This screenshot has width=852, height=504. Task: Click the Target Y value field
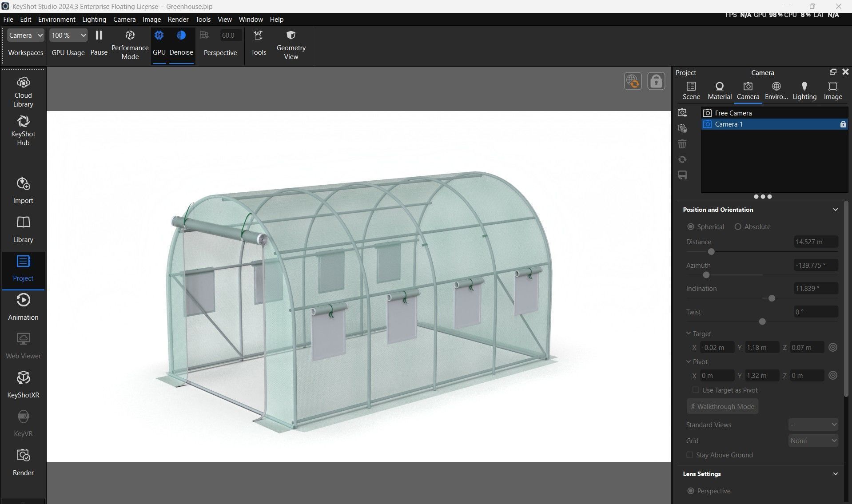(762, 347)
